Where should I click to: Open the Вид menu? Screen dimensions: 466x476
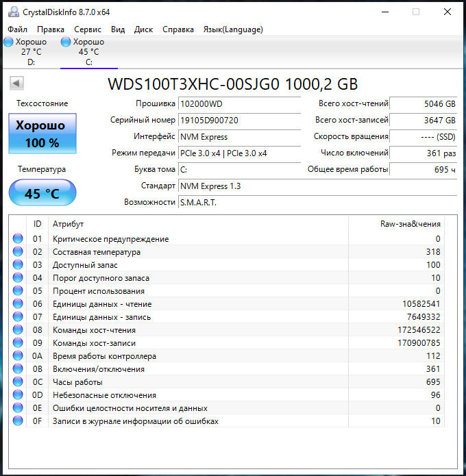(118, 29)
